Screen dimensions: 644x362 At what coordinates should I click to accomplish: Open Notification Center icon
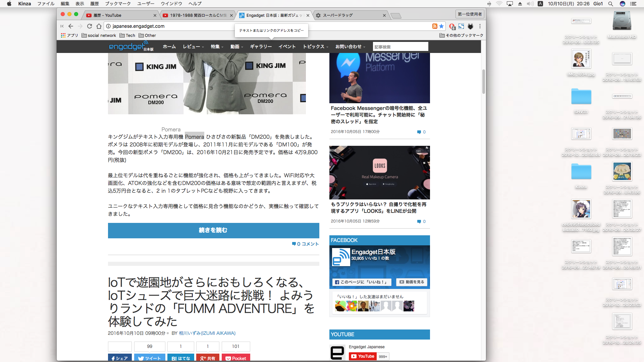click(x=633, y=4)
